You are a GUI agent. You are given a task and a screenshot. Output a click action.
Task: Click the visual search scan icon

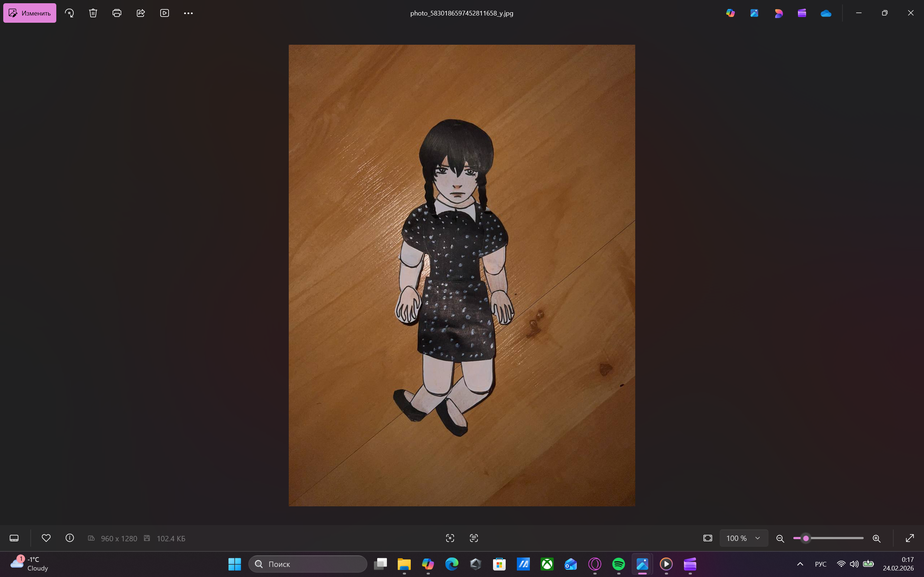click(450, 538)
